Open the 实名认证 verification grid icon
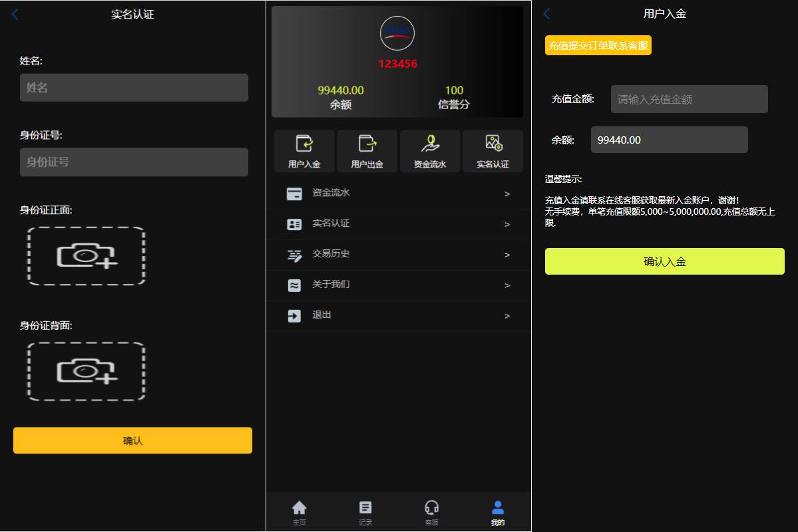Viewport: 798px width, 532px height. [x=493, y=151]
